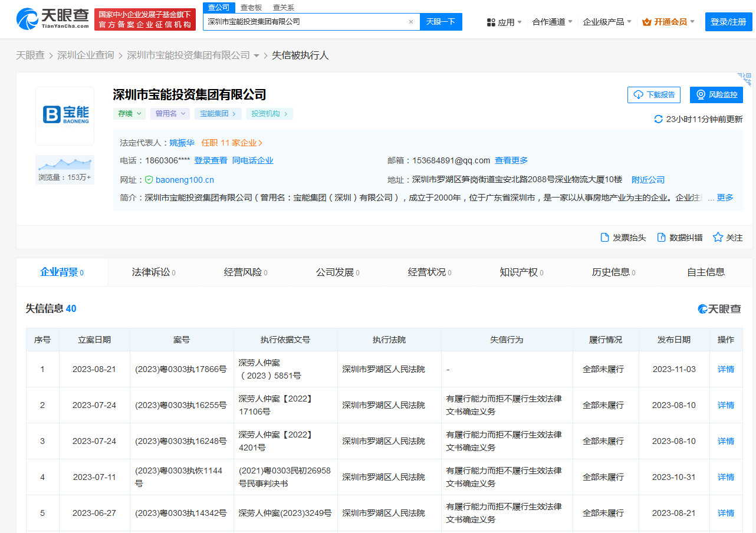Clear the search box with X icon
756x533 pixels.
[x=411, y=22]
